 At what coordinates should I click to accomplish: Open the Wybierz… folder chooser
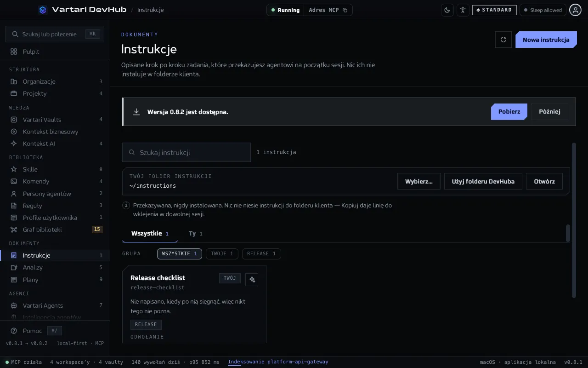pos(419,181)
